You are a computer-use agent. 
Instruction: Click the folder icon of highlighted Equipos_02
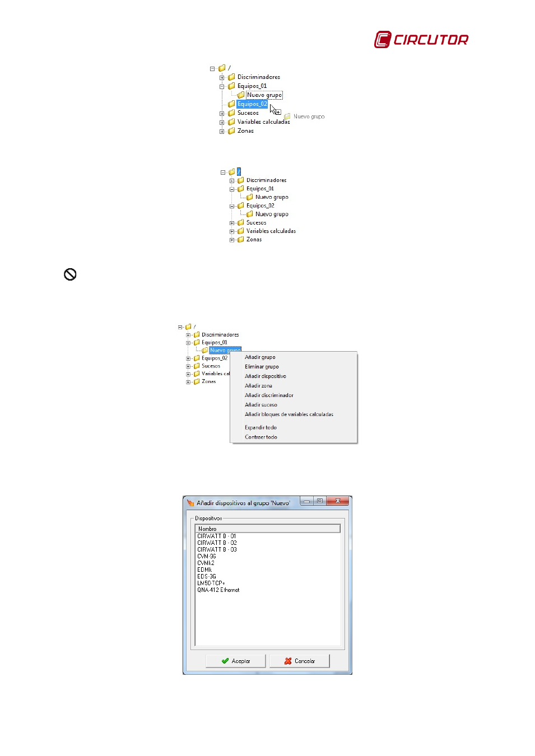[231, 104]
